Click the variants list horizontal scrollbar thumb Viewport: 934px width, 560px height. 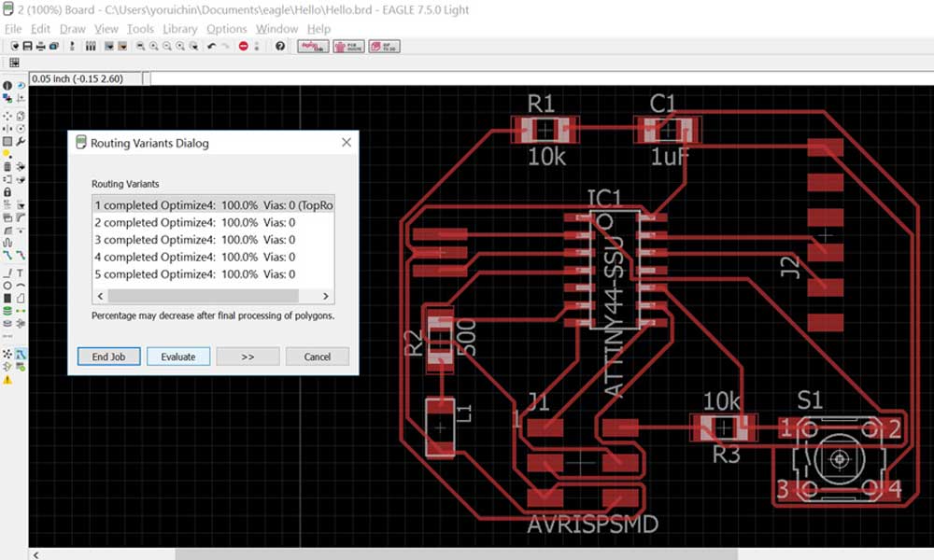click(x=203, y=296)
